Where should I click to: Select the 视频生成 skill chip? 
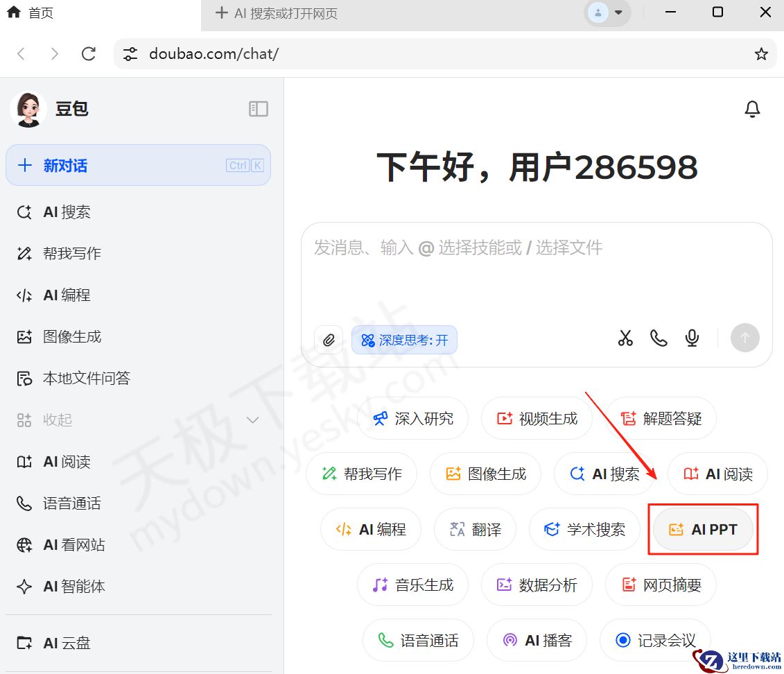[x=537, y=418]
